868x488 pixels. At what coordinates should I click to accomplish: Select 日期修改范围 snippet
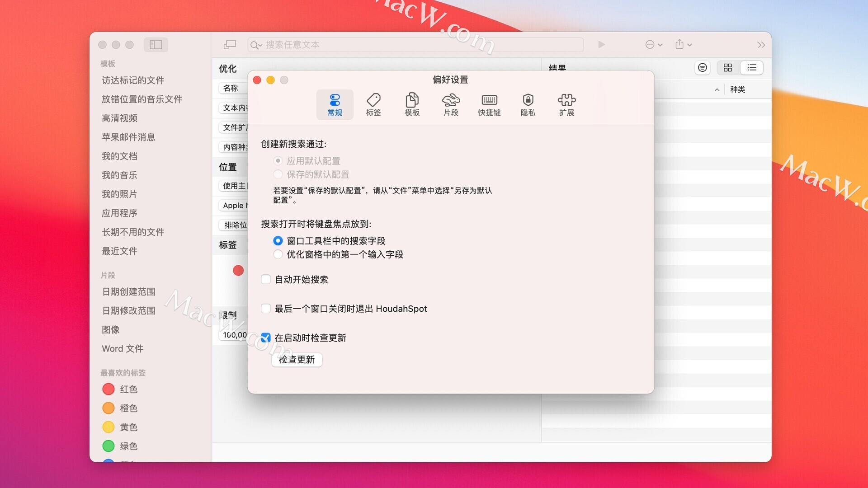click(x=128, y=311)
